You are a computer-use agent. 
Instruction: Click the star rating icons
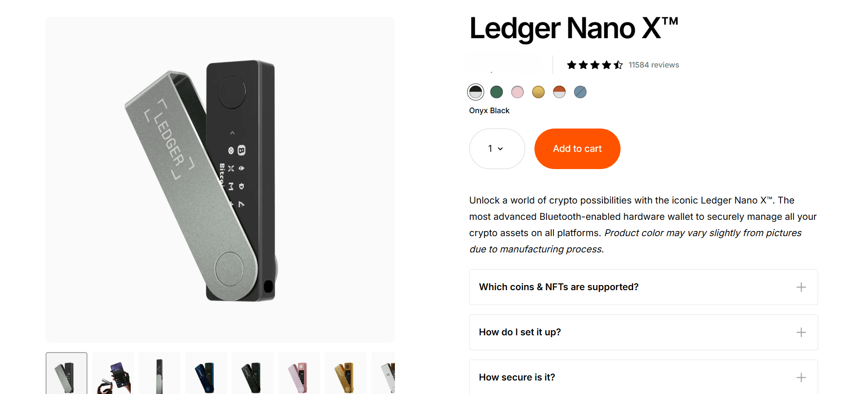[x=594, y=65]
